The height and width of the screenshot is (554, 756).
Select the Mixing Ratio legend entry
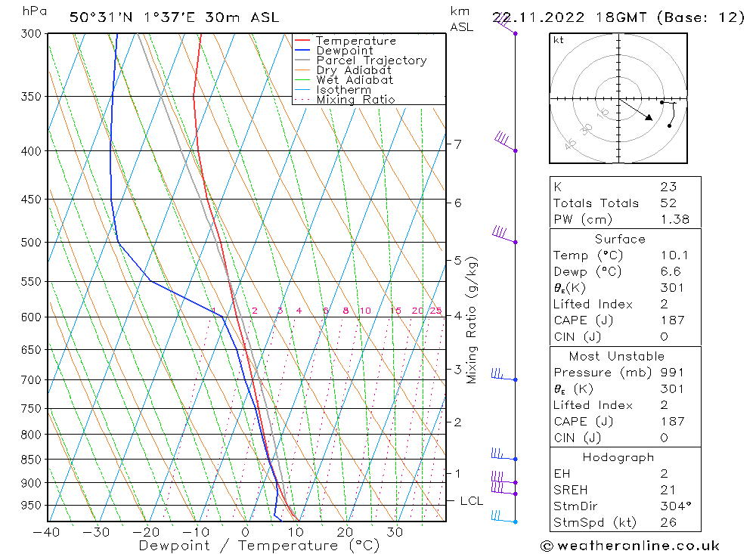click(345, 100)
